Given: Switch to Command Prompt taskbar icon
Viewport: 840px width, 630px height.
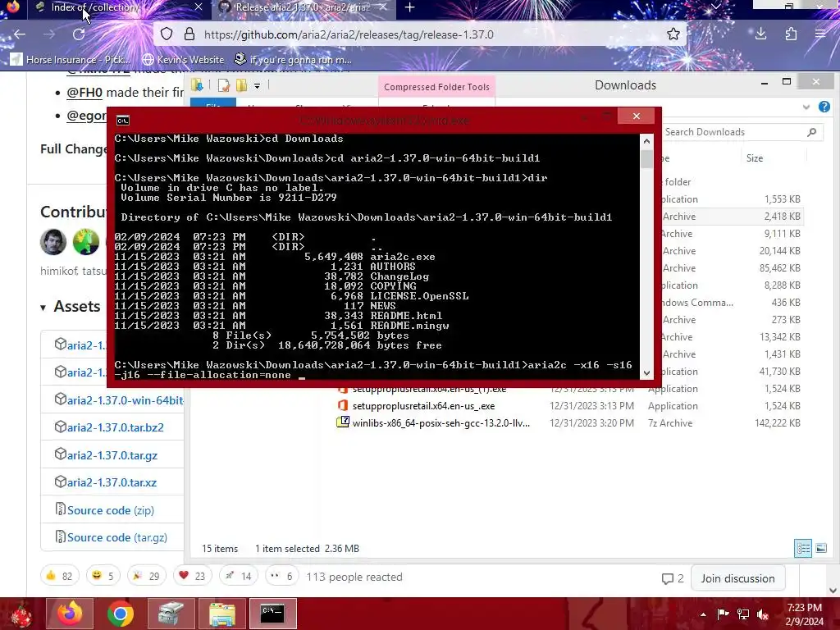Looking at the screenshot, I should coord(272,614).
